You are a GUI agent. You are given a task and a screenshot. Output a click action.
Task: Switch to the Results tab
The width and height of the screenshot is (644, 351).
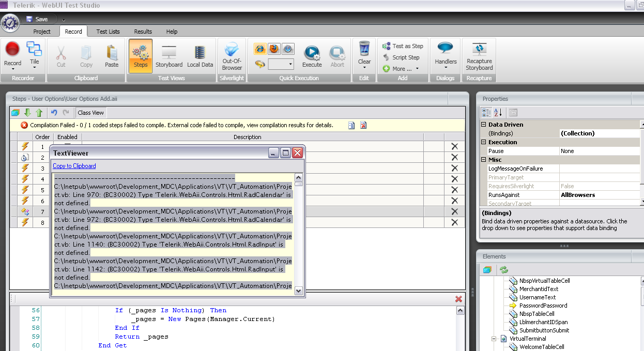143,32
